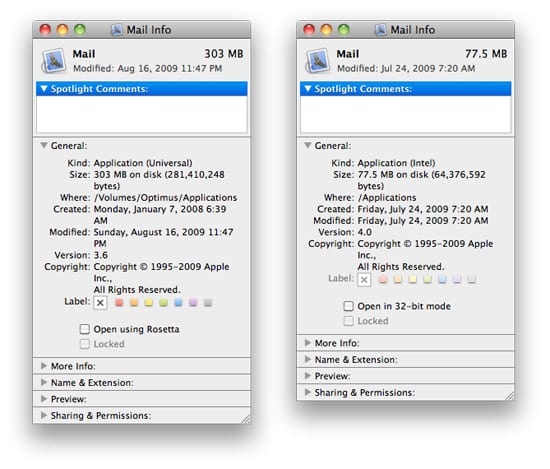Viewport: 550px width, 469px height.
Task: Choose gray label in left window
Action: click(x=208, y=302)
